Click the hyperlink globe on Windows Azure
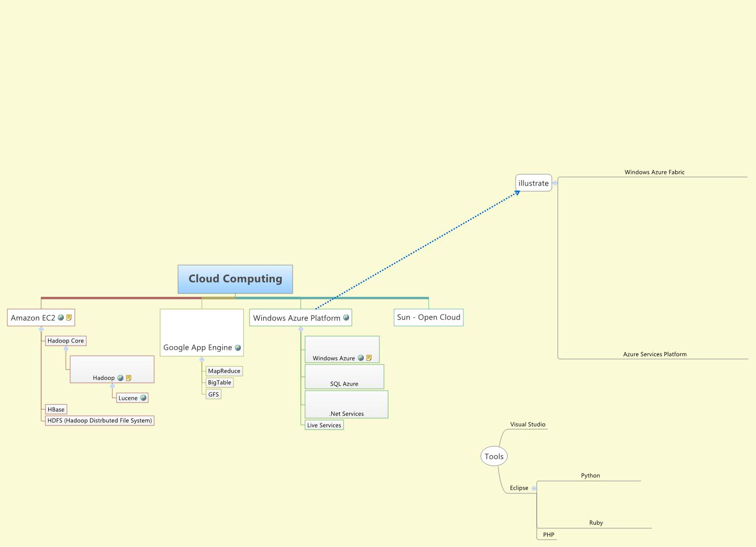This screenshot has width=756, height=547. click(361, 359)
